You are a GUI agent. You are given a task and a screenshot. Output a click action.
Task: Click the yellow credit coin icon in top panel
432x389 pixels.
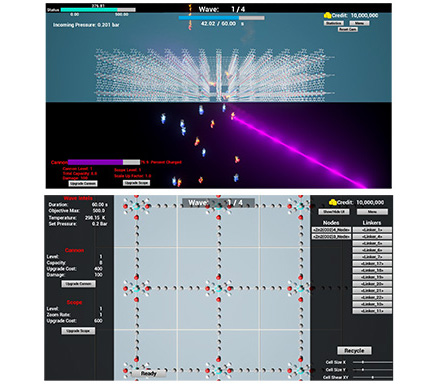click(x=327, y=15)
